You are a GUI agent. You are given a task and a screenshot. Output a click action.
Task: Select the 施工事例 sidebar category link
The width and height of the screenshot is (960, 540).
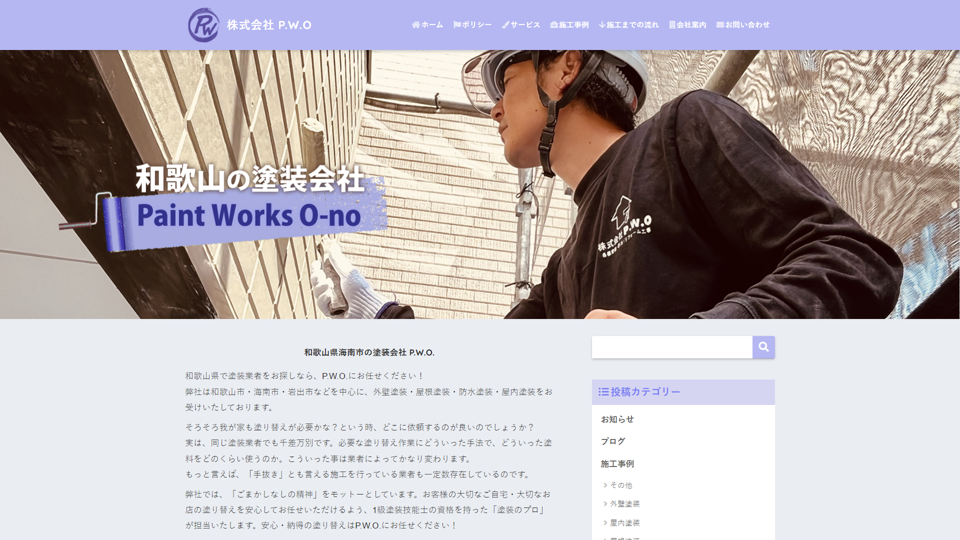point(617,464)
